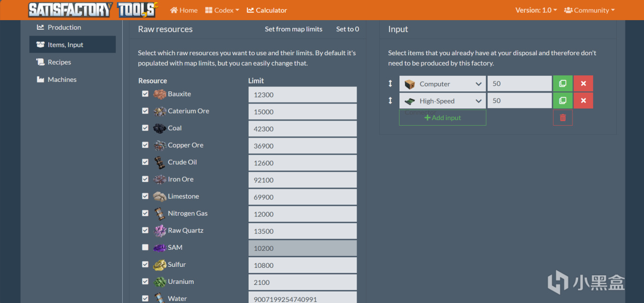Viewport: 644px width, 303px height.
Task: Click the Bauxite resource icon
Action: pyautogui.click(x=159, y=94)
